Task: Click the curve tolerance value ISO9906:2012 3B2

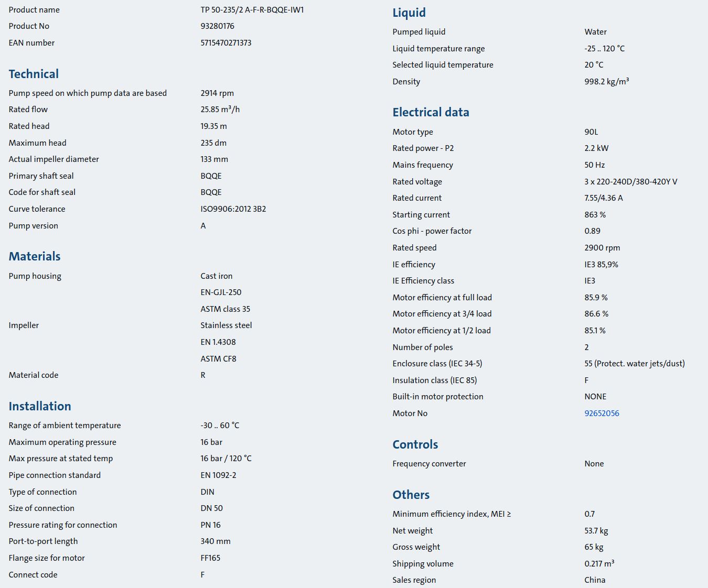Action: point(233,209)
